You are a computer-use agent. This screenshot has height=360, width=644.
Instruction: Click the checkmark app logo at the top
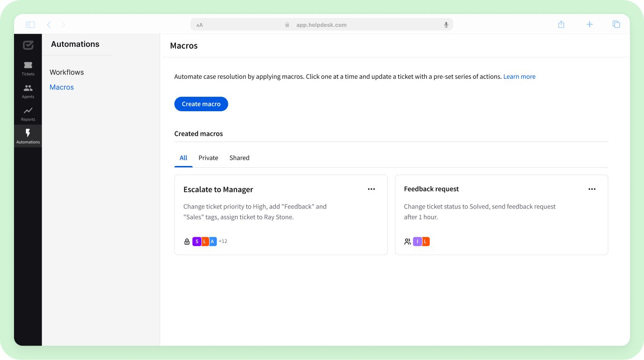pos(28,45)
